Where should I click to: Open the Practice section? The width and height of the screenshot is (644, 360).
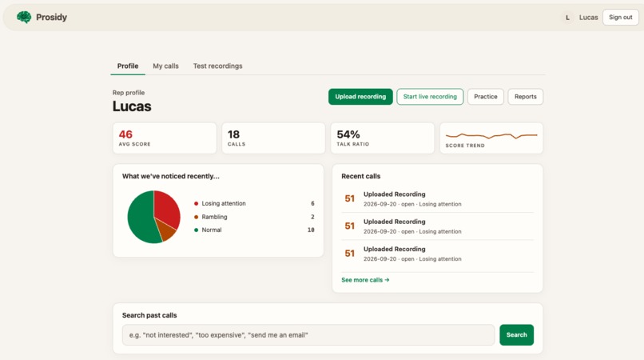486,97
